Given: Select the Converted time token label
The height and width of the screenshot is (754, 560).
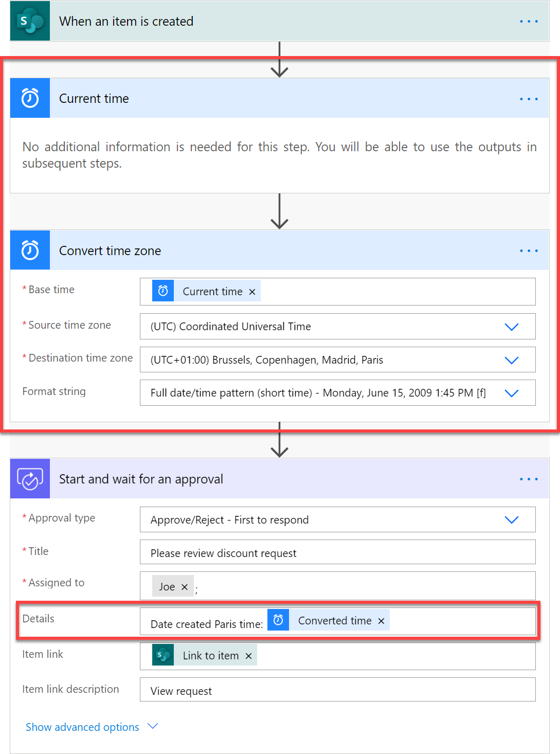Looking at the screenshot, I should [335, 621].
